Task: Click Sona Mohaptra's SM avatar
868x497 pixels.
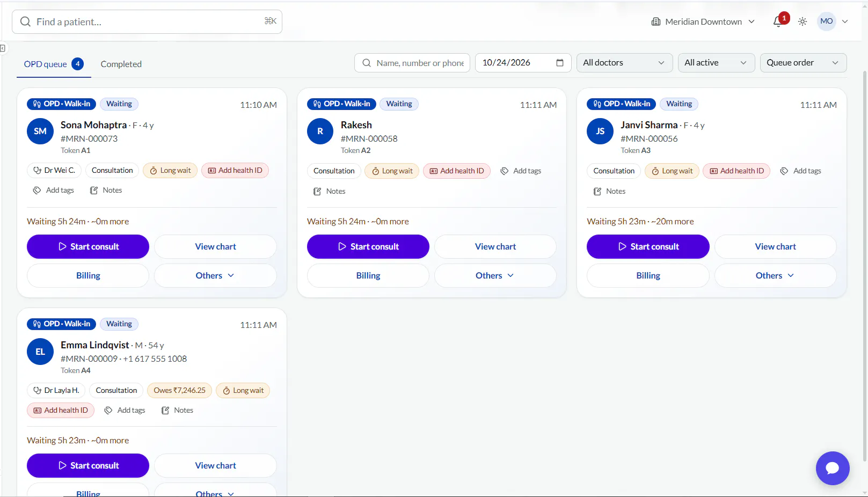Action: click(40, 131)
